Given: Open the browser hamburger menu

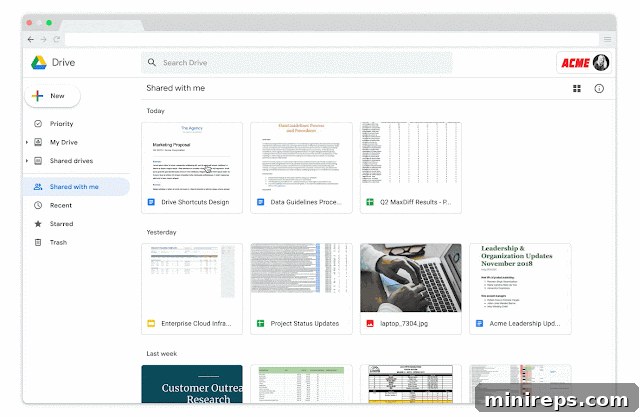Looking at the screenshot, I should pos(607,39).
